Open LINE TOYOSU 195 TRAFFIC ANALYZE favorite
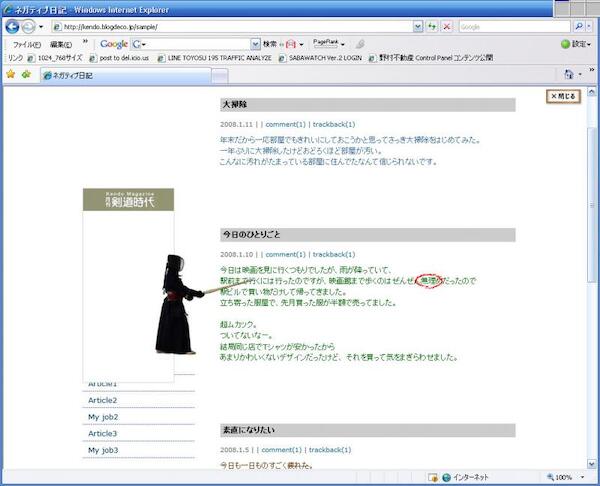 (x=215, y=58)
